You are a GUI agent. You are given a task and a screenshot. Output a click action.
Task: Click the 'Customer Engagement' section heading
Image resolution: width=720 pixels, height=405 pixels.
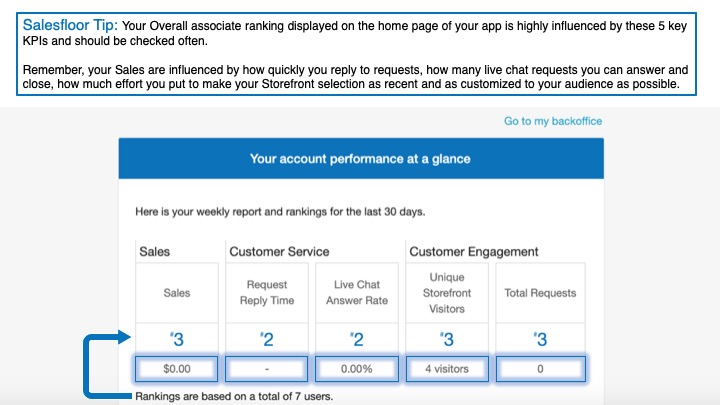(x=474, y=252)
